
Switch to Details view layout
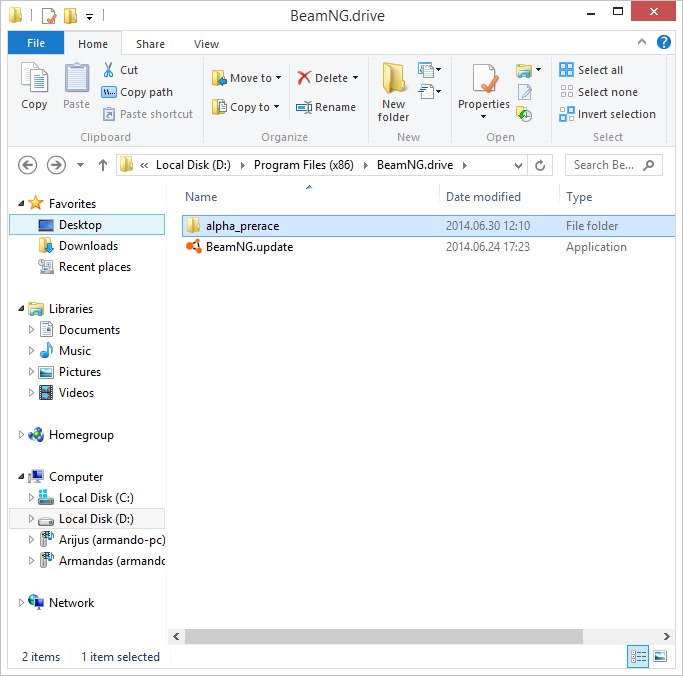(x=638, y=656)
